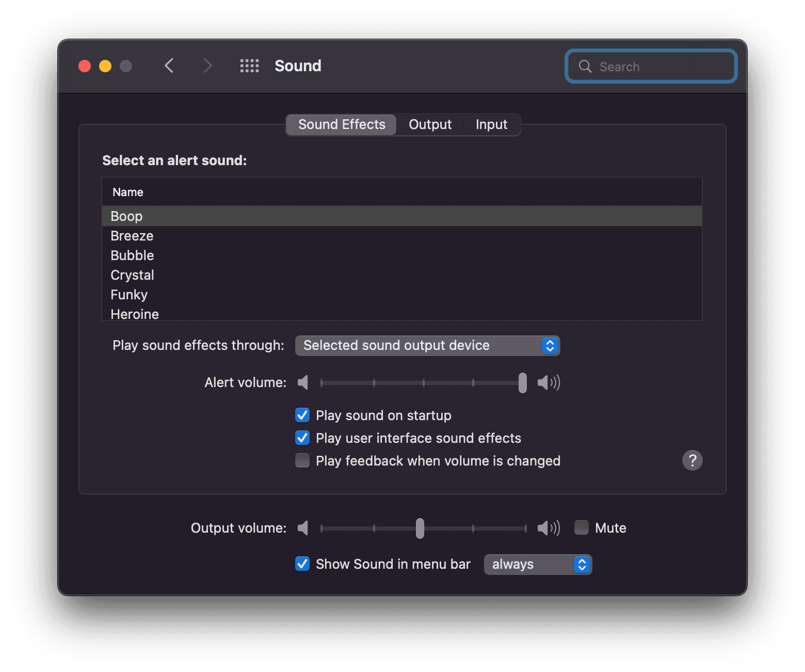Expand the always menu bar dropdown
Screen dimensions: 805x672
coord(538,565)
